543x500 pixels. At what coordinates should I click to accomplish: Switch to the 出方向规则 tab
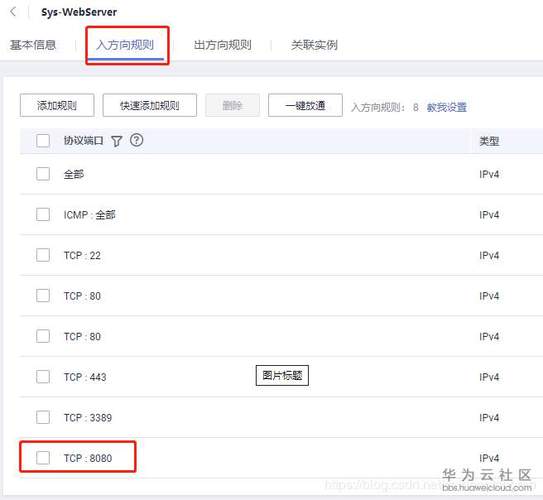223,45
